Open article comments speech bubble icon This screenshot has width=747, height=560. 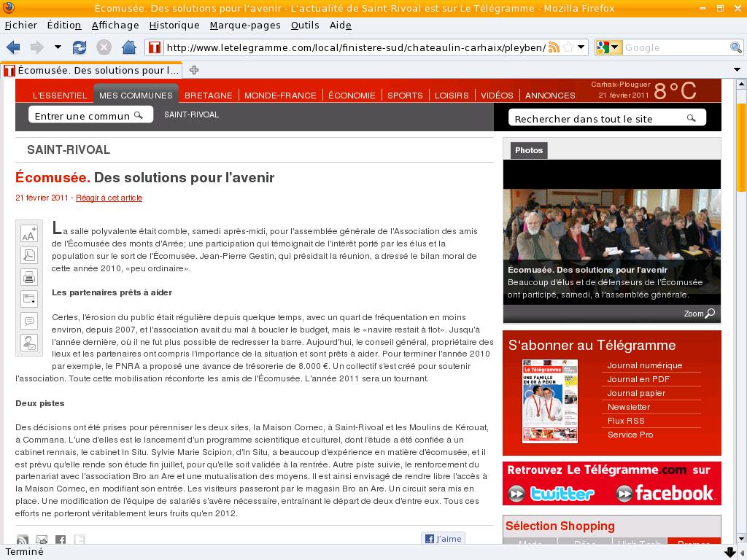[29, 321]
